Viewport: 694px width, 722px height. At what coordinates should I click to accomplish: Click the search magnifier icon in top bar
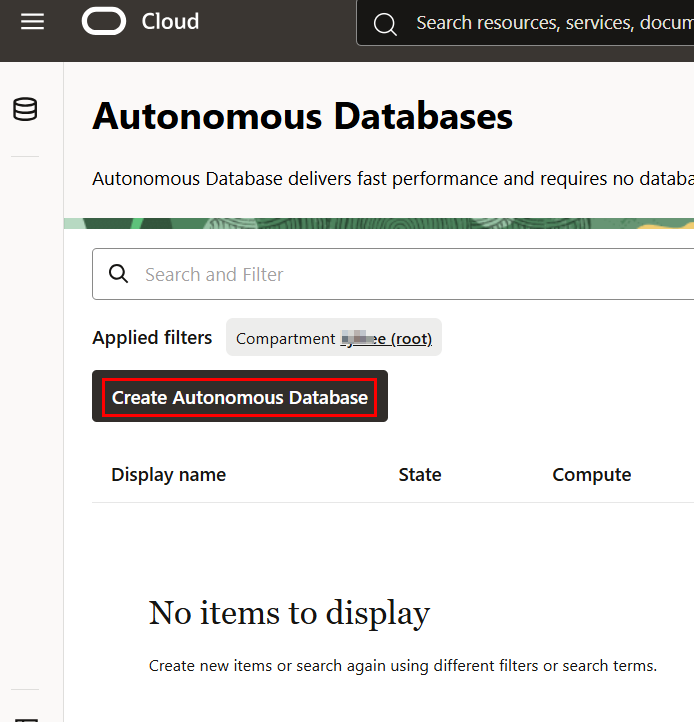[385, 23]
